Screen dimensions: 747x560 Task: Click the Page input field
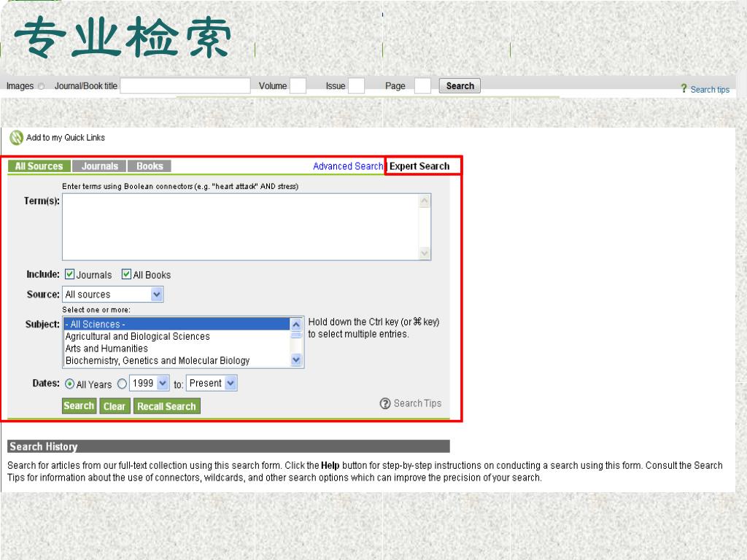click(x=422, y=86)
